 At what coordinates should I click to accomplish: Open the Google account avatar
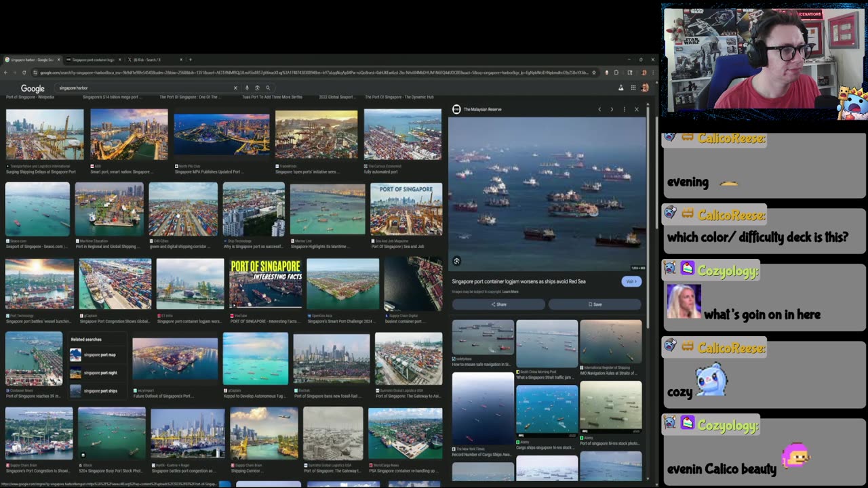click(x=645, y=88)
